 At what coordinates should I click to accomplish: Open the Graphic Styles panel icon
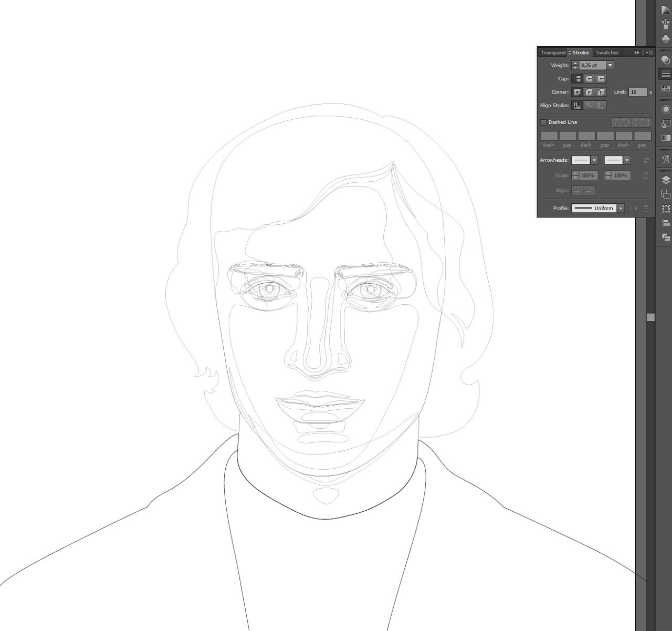[x=666, y=124]
